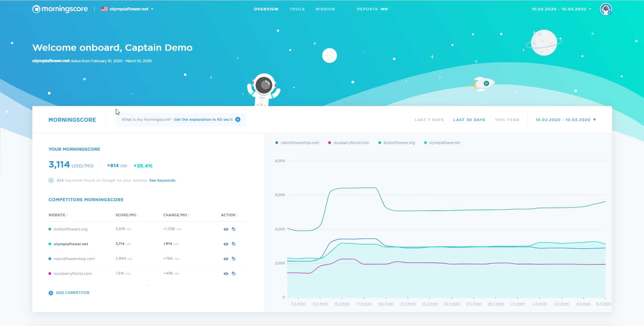Go to the OVERVIEW menu
This screenshot has height=326, width=644.
click(x=266, y=9)
